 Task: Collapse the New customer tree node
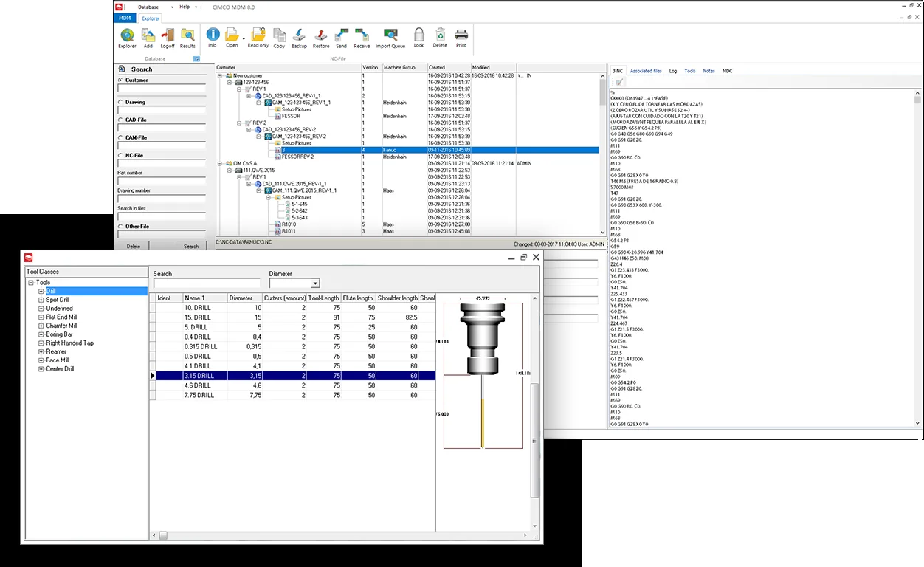point(220,75)
